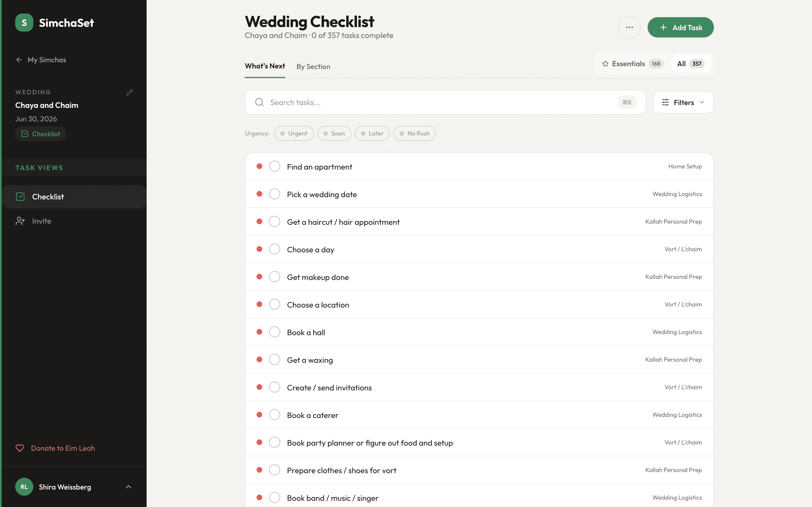Select the Checklist icon under Task Views

(21, 197)
